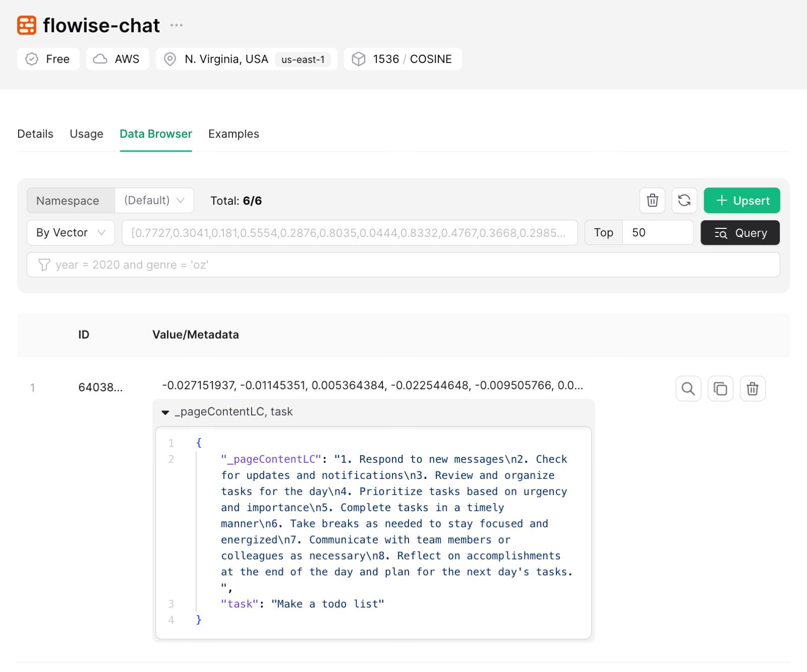
Task: Open the three-dot options menu beside flowise-chat
Action: [176, 25]
